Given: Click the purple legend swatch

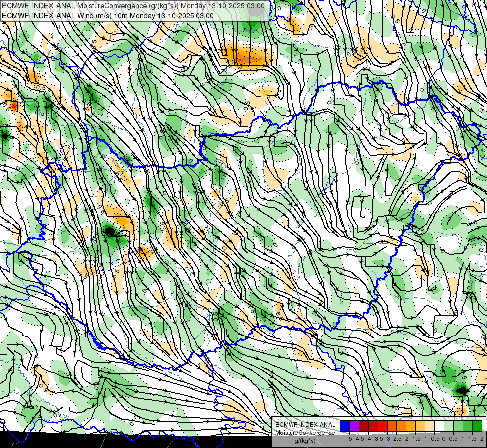Looking at the screenshot, I should (354, 426).
